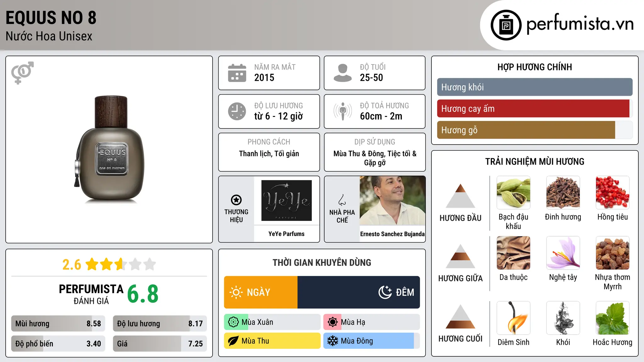Click the perfumista.vn bottle logo icon
Screen dimensions: 644x362
click(x=506, y=25)
